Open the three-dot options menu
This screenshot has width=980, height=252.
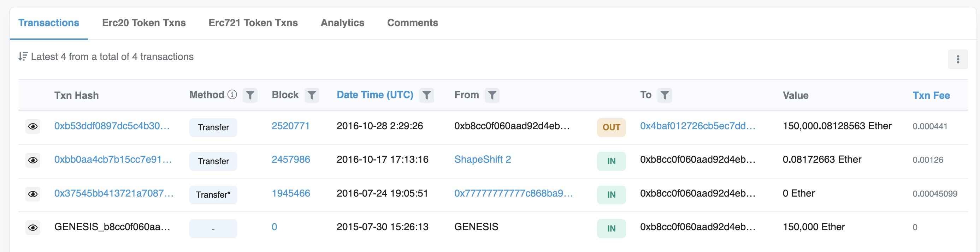[x=957, y=59]
